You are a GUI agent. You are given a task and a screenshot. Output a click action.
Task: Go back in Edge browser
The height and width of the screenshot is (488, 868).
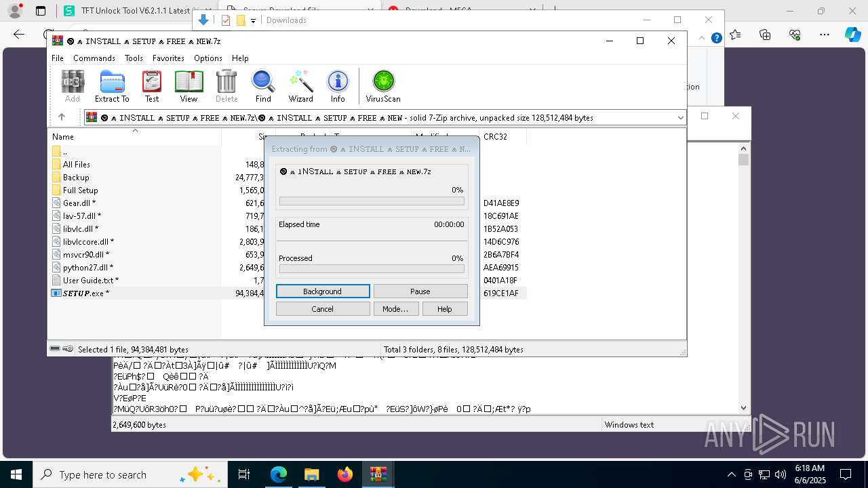(19, 35)
